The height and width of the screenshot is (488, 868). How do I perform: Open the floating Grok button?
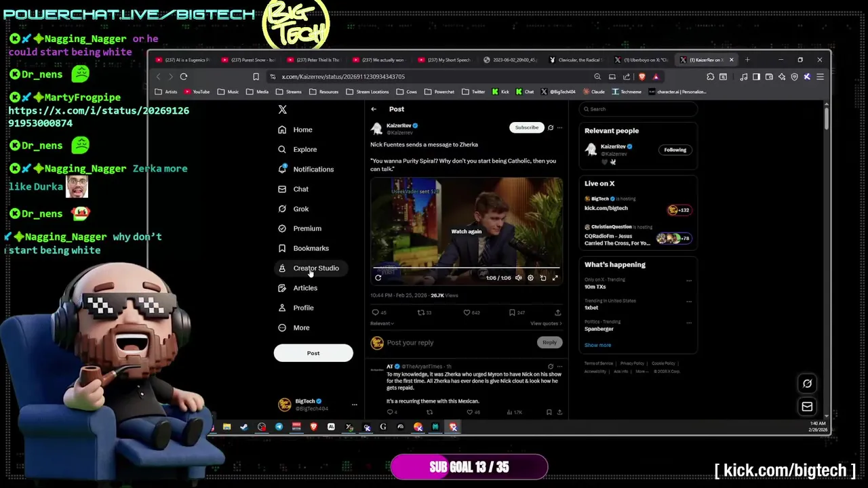[807, 384]
